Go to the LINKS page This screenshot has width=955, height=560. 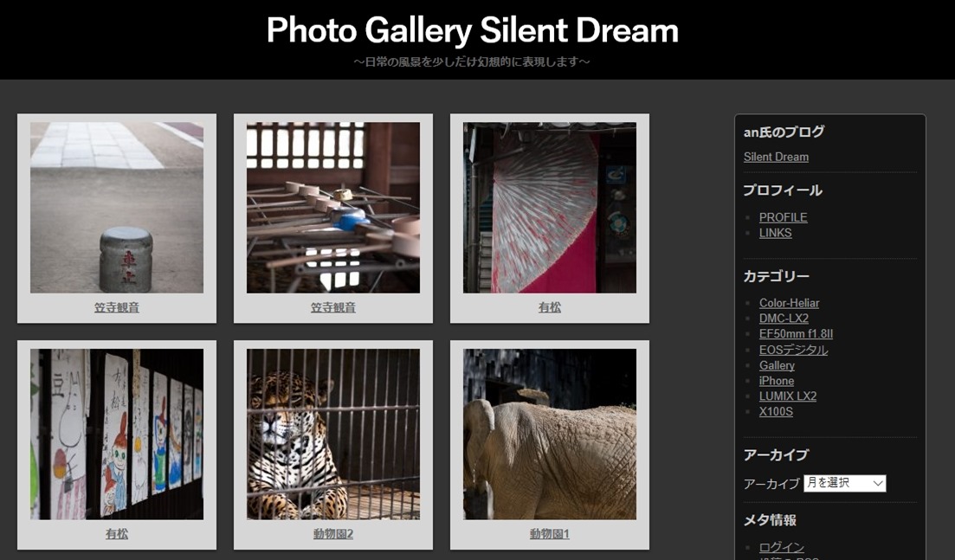tap(775, 233)
